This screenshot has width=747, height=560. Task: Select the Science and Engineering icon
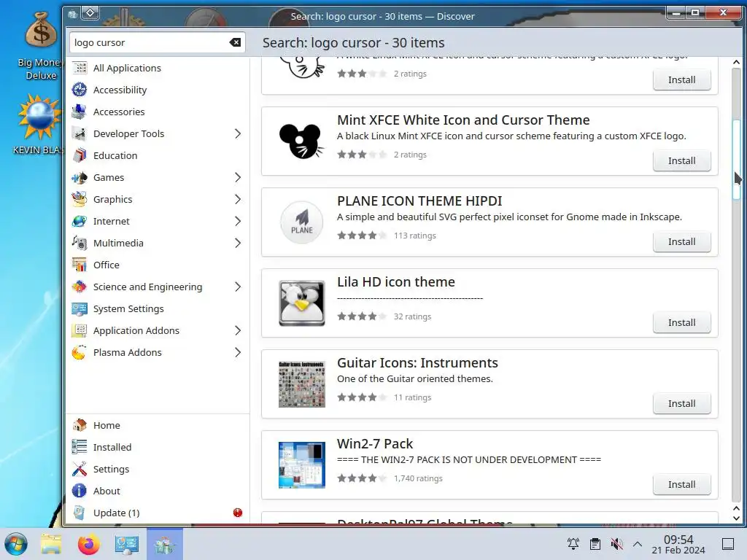click(x=79, y=287)
